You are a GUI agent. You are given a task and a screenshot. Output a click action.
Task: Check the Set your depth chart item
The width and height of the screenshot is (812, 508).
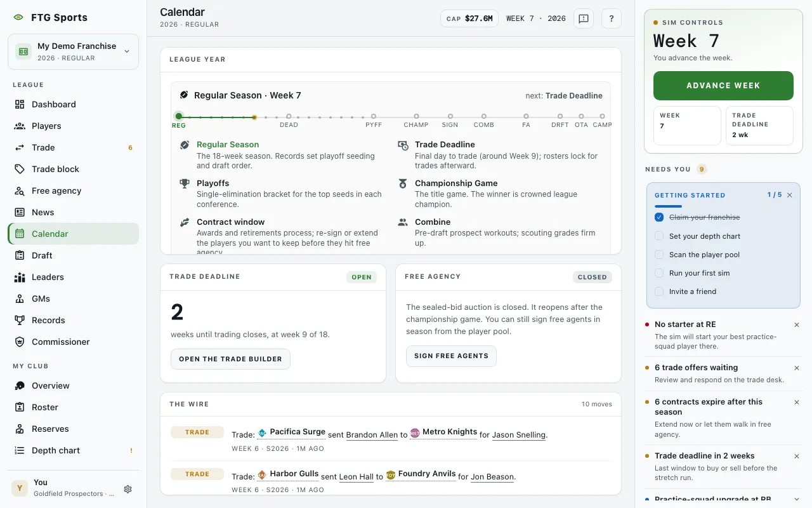[x=659, y=236]
